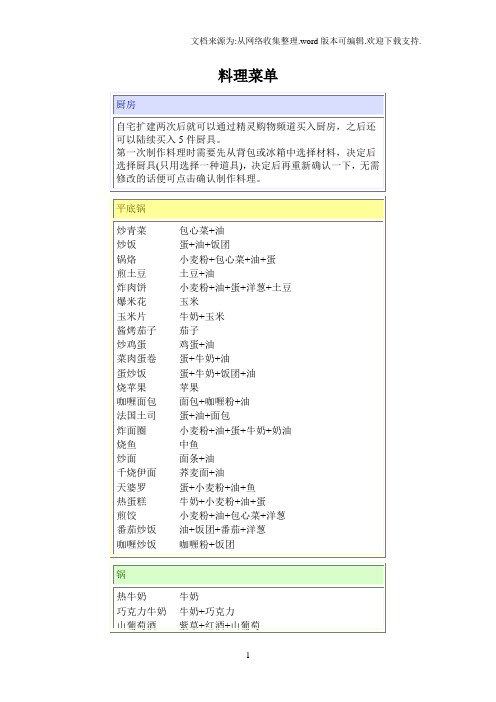Click the recipe name 炸面圈
The width and height of the screenshot is (496, 702).
[x=132, y=431]
